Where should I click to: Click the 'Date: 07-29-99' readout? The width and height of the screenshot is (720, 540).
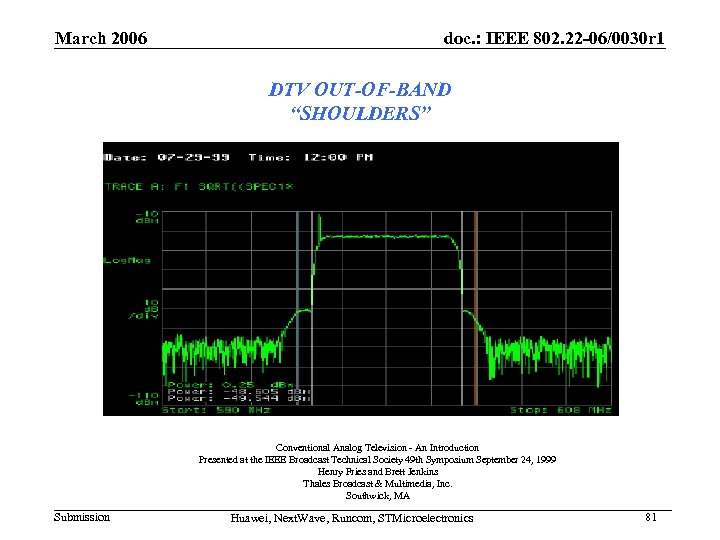[x=167, y=158]
